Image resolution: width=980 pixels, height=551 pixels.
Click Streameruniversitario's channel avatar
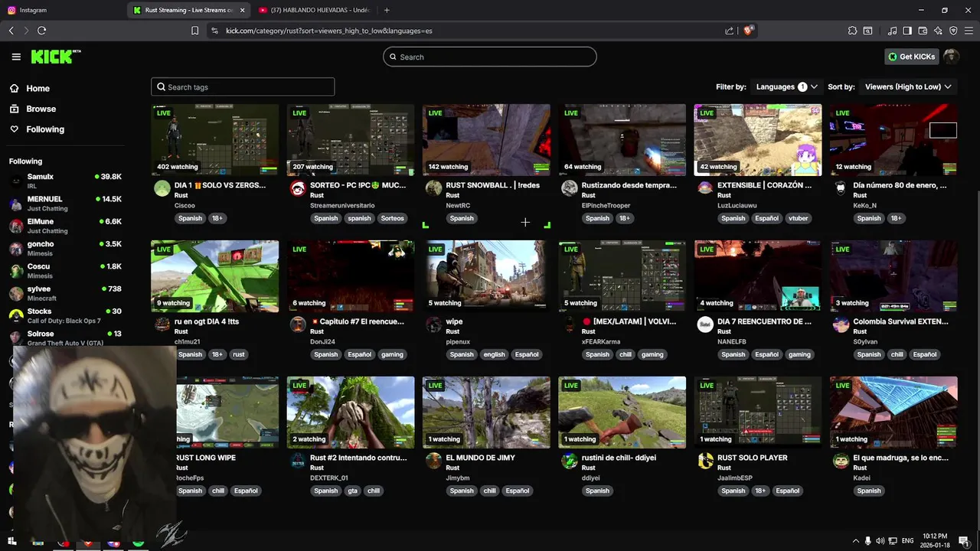point(298,188)
